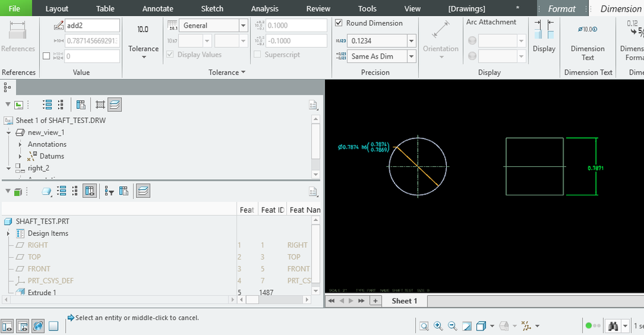Open the Annotate ribbon tab
The image size is (644, 335).
[157, 8]
